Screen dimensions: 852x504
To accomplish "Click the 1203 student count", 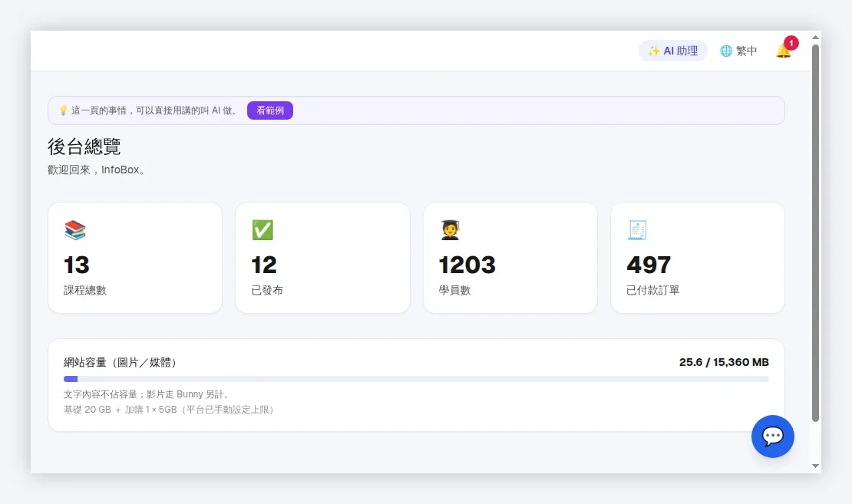I will pyautogui.click(x=467, y=265).
